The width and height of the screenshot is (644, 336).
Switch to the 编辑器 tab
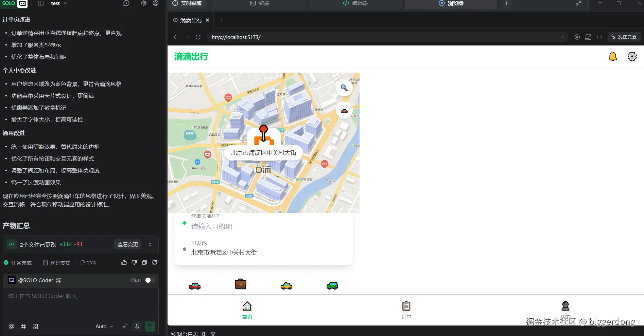[x=355, y=3]
